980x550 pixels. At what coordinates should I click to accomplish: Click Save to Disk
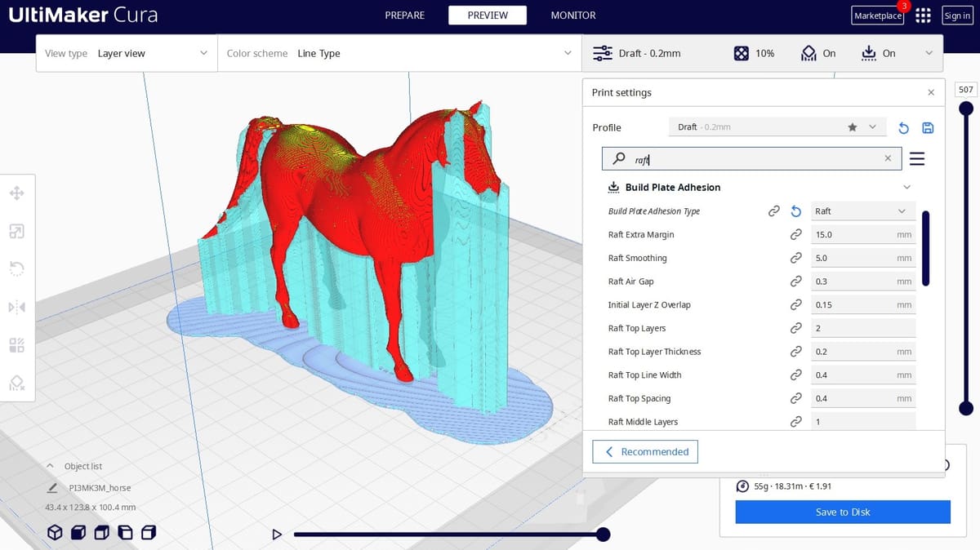pos(843,512)
